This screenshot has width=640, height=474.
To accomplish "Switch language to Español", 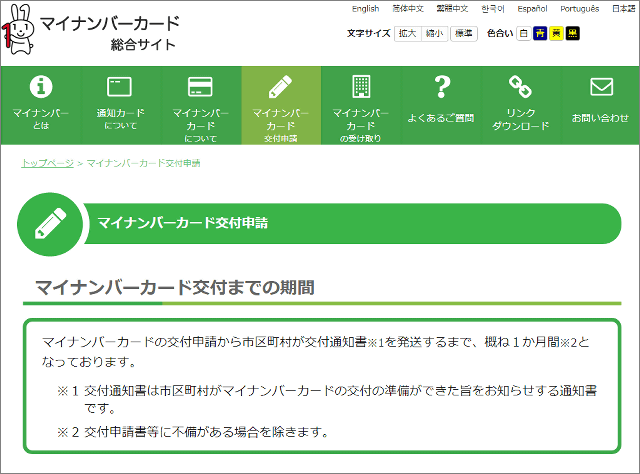I will [x=532, y=9].
